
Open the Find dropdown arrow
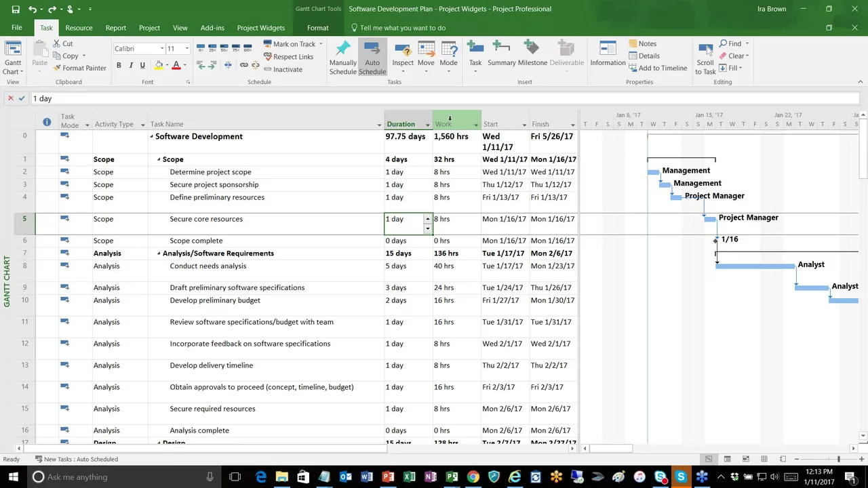(747, 43)
